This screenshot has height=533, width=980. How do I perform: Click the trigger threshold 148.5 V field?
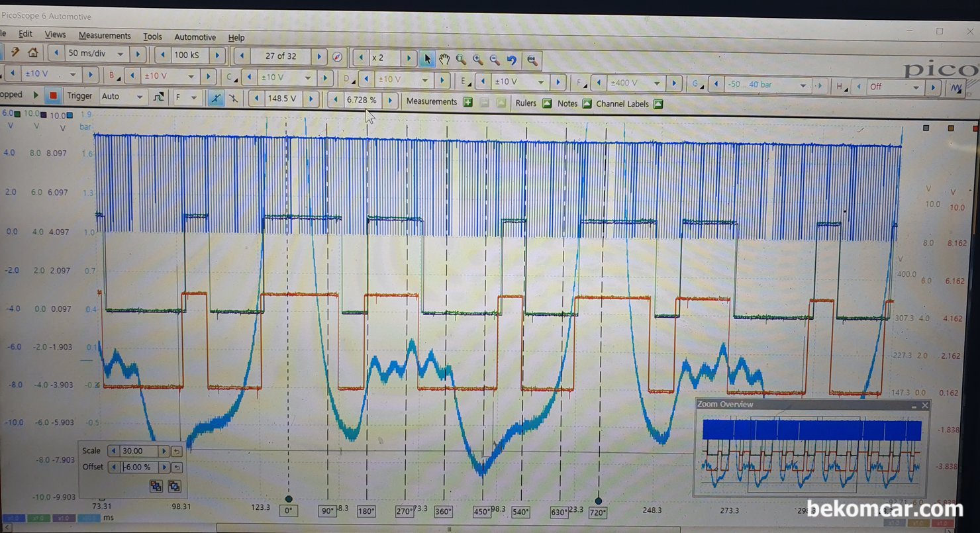(282, 99)
